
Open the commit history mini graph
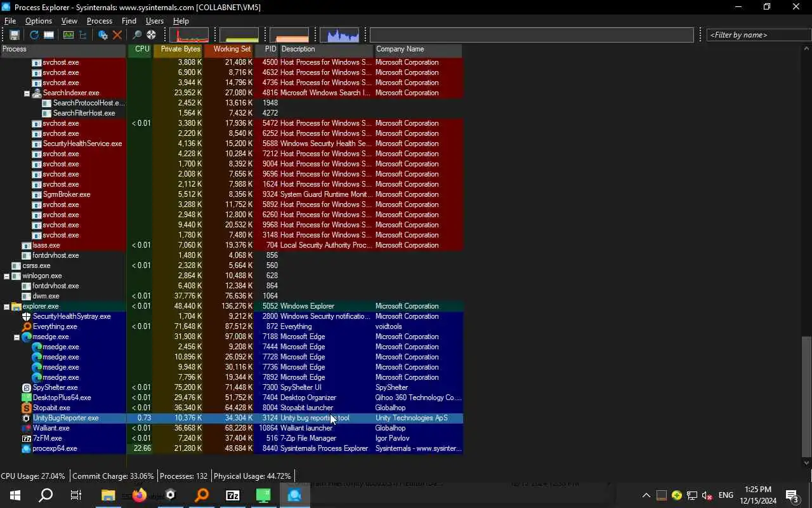point(239,35)
